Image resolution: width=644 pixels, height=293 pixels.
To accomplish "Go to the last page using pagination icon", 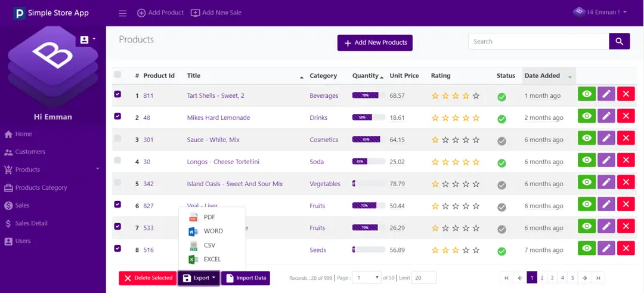I will (598, 278).
